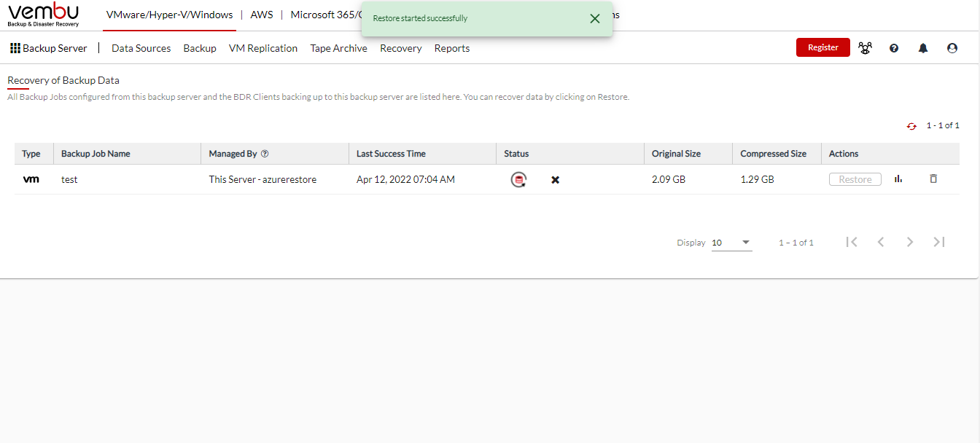The width and height of the screenshot is (980, 443).
Task: Click the Actions column header
Action: pos(844,154)
